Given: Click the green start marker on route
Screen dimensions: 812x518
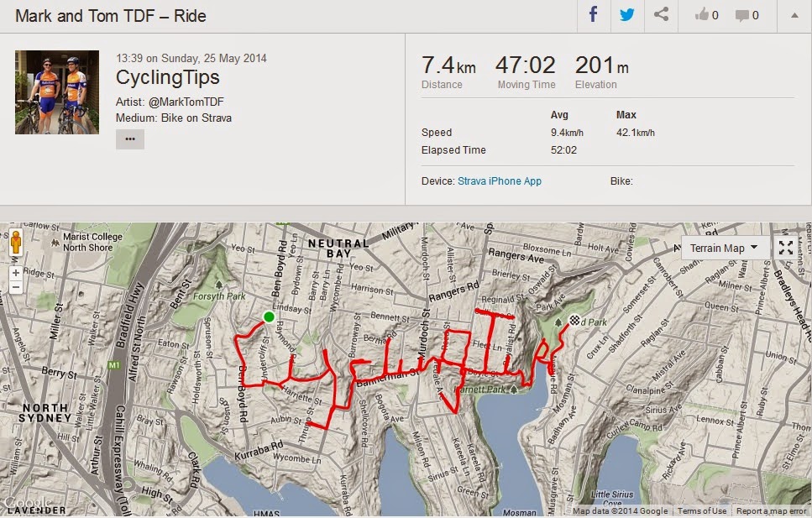Looking at the screenshot, I should 268,317.
